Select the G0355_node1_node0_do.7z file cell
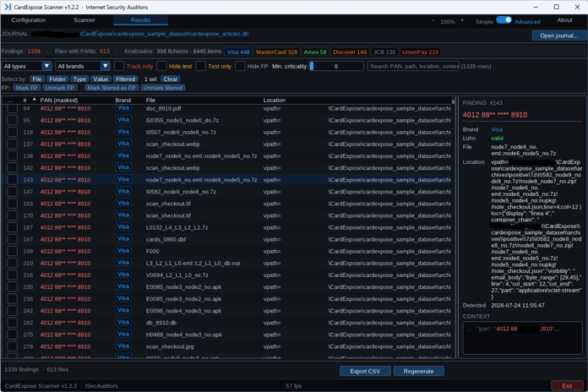This screenshot has width=588, height=392. tap(182, 121)
